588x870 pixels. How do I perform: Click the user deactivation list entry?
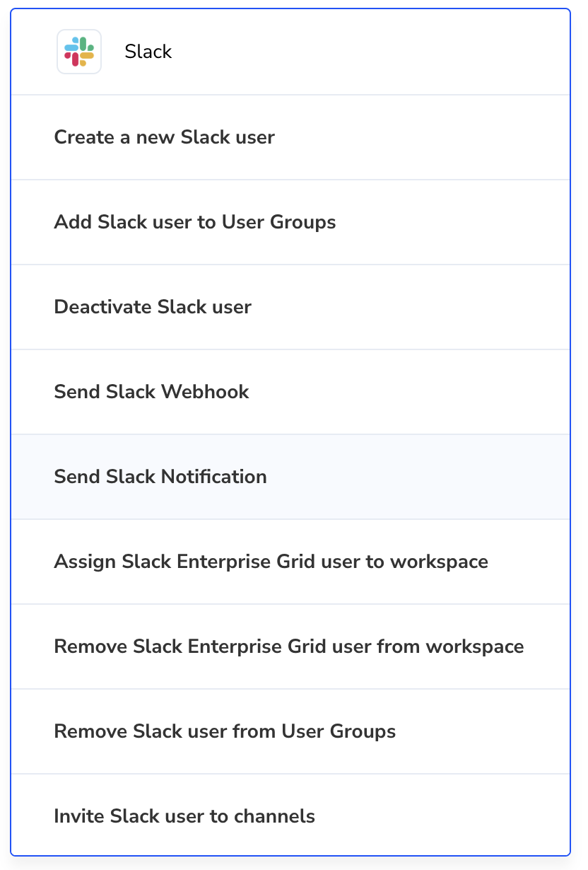click(290, 307)
